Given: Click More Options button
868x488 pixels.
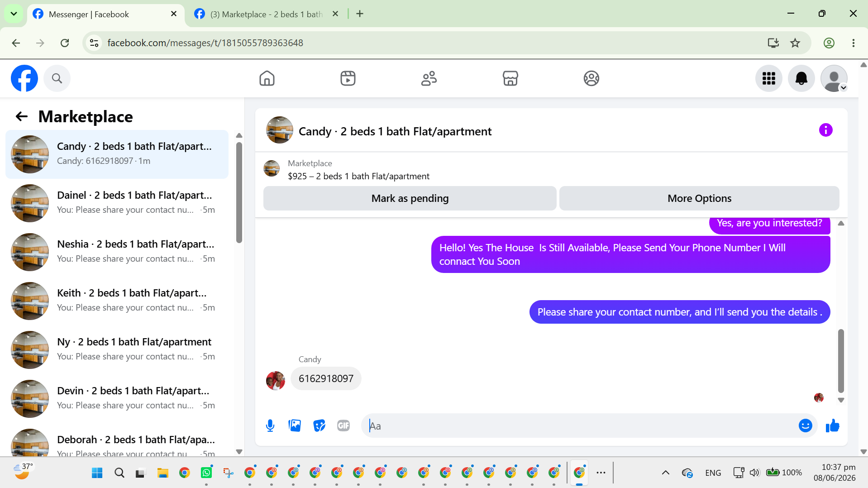Looking at the screenshot, I should coord(699,198).
